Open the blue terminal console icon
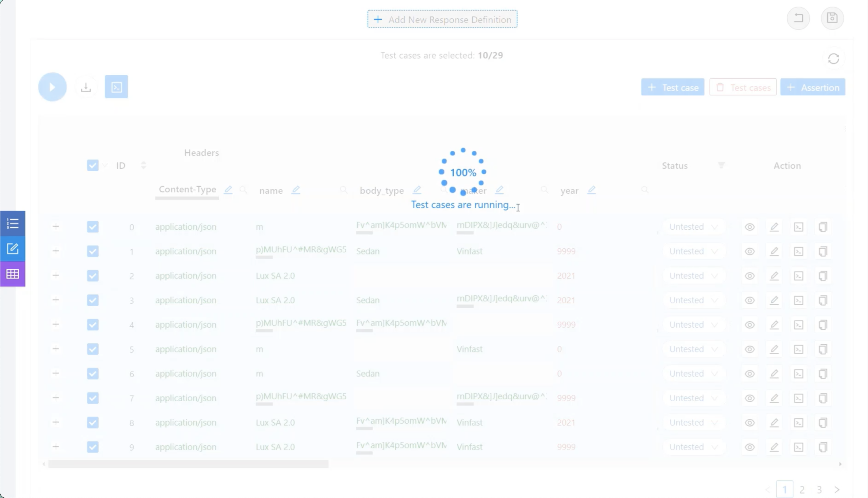Viewport: 868px width, 498px height. point(116,87)
